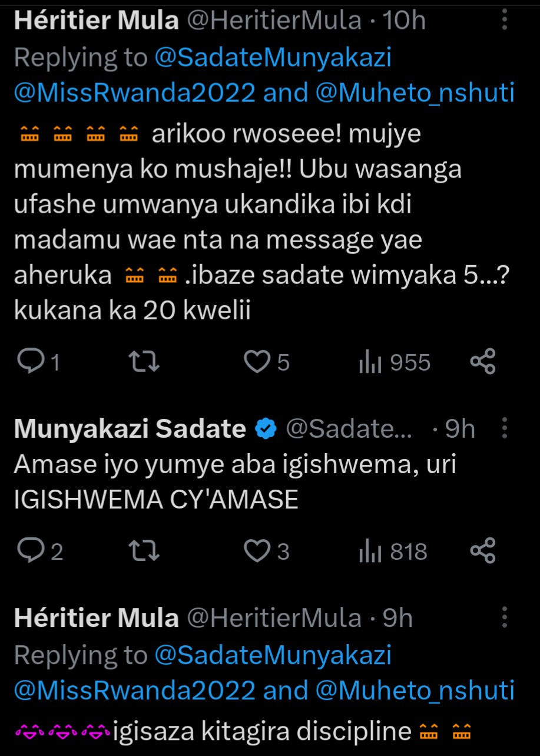Share Héritier Mula's 10h tweet
The height and width of the screenshot is (756, 540).
point(483,362)
